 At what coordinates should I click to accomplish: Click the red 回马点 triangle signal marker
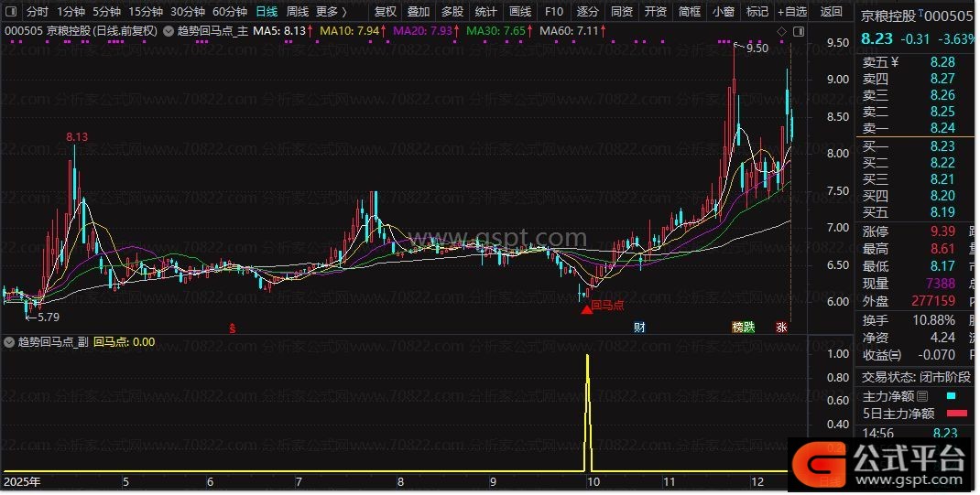pyautogui.click(x=586, y=309)
